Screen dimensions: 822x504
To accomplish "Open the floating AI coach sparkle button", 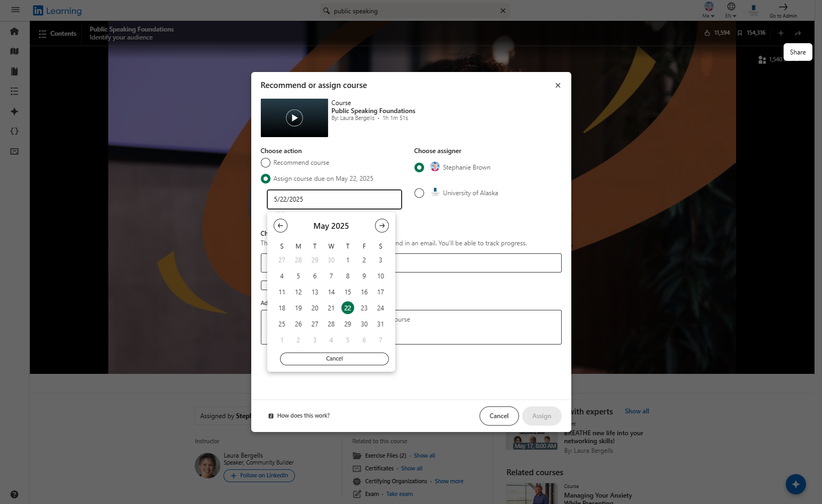I will coord(795,484).
